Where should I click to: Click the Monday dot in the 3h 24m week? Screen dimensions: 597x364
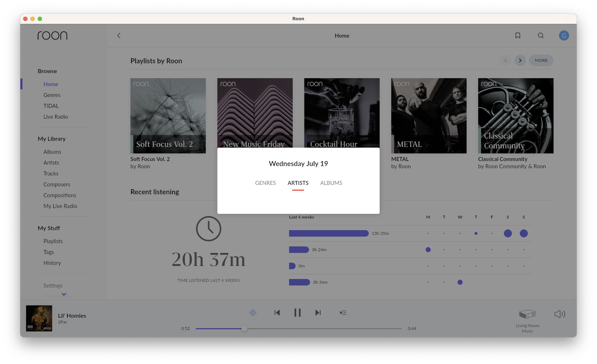coord(428,250)
